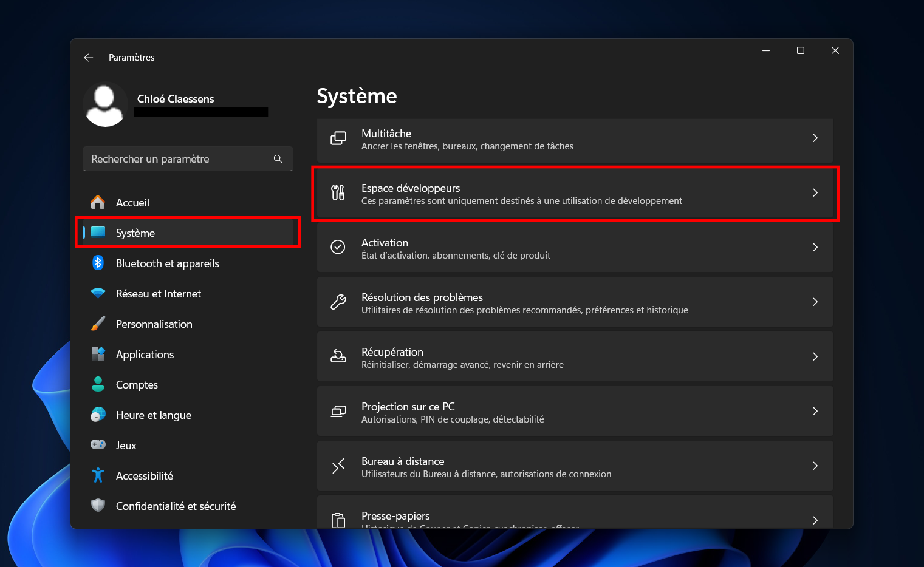
Task: Select the Activation checkmark icon
Action: (x=338, y=247)
